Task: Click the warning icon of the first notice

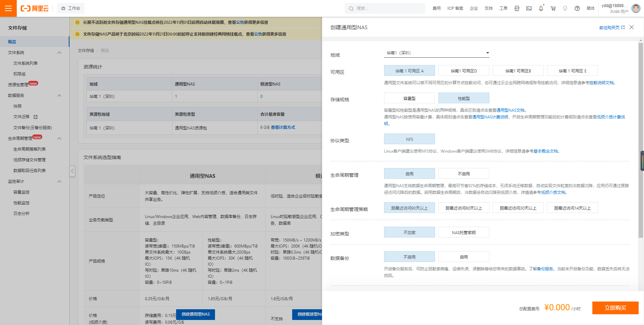Action: pyautogui.click(x=77, y=22)
